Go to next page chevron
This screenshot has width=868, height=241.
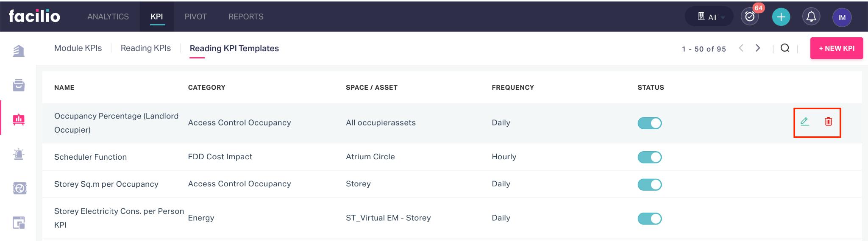pyautogui.click(x=758, y=48)
